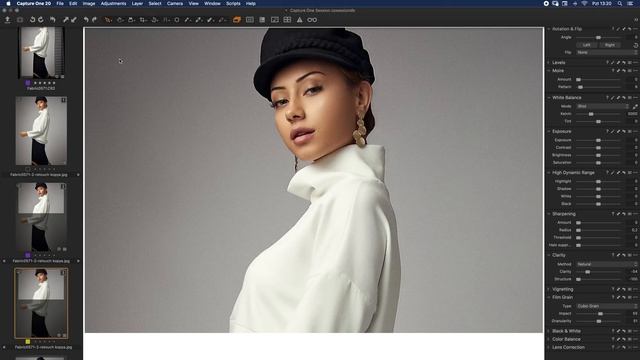This screenshot has height=360, width=640.
Task: Reset the Clarity panel adjustments
Action: click(x=624, y=255)
